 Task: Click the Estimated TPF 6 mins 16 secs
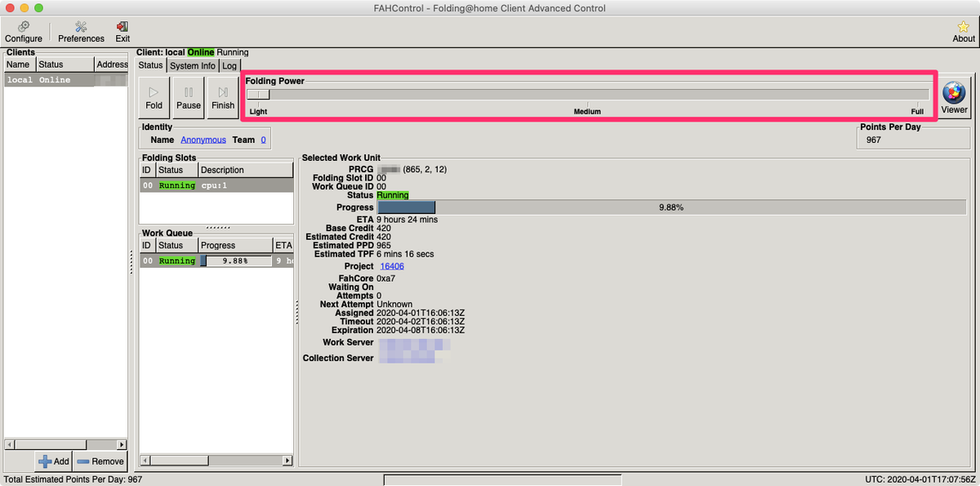[405, 254]
